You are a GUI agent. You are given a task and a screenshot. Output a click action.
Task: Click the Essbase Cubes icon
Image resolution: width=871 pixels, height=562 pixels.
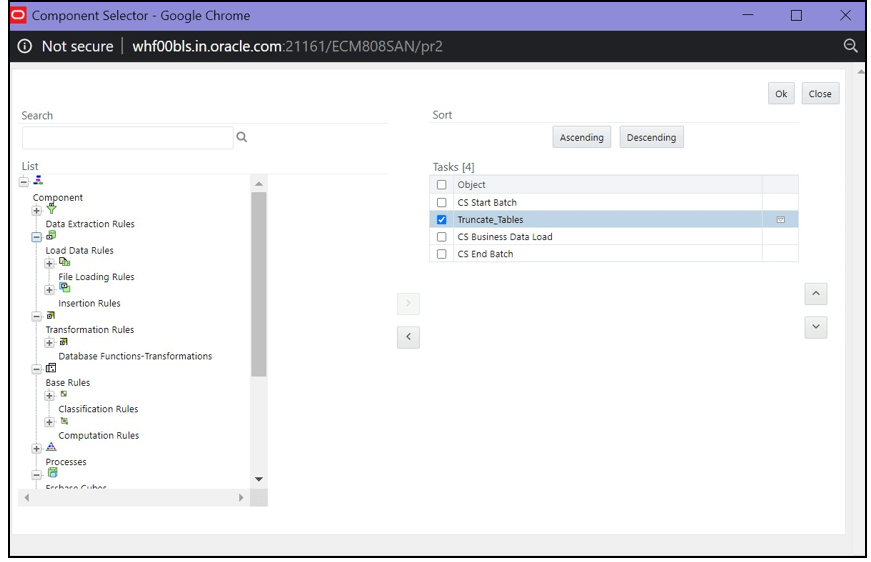tap(52, 473)
